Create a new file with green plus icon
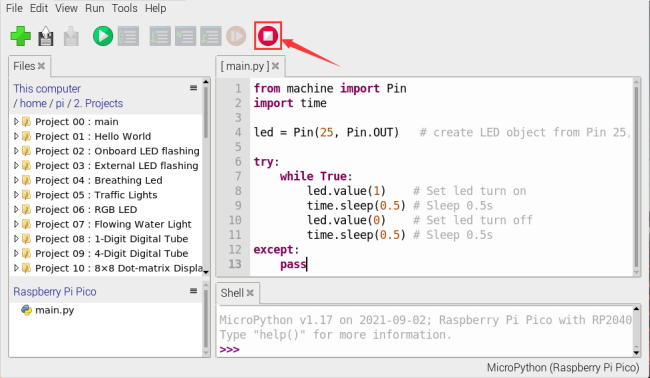 click(20, 36)
